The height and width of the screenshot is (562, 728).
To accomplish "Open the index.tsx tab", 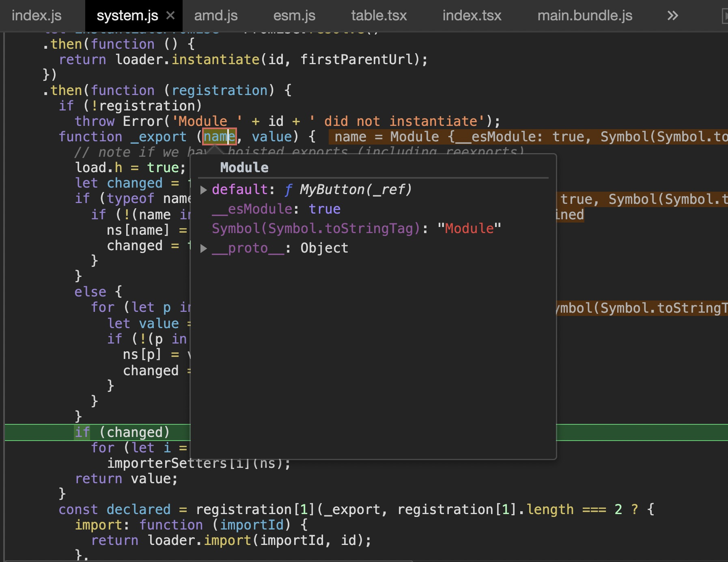I will tap(472, 15).
